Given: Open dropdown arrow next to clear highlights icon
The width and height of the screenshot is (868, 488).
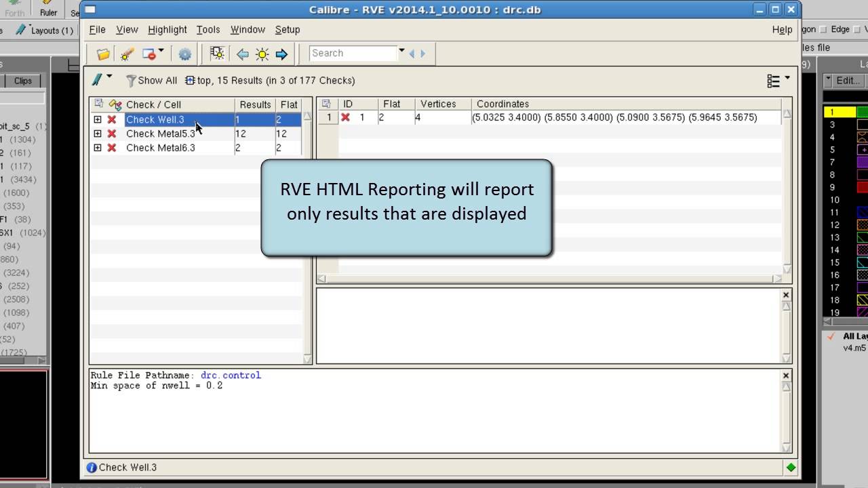Looking at the screenshot, I should click(161, 51).
